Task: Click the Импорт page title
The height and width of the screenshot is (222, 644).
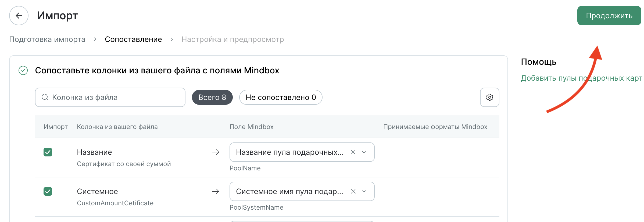Action: point(58,16)
